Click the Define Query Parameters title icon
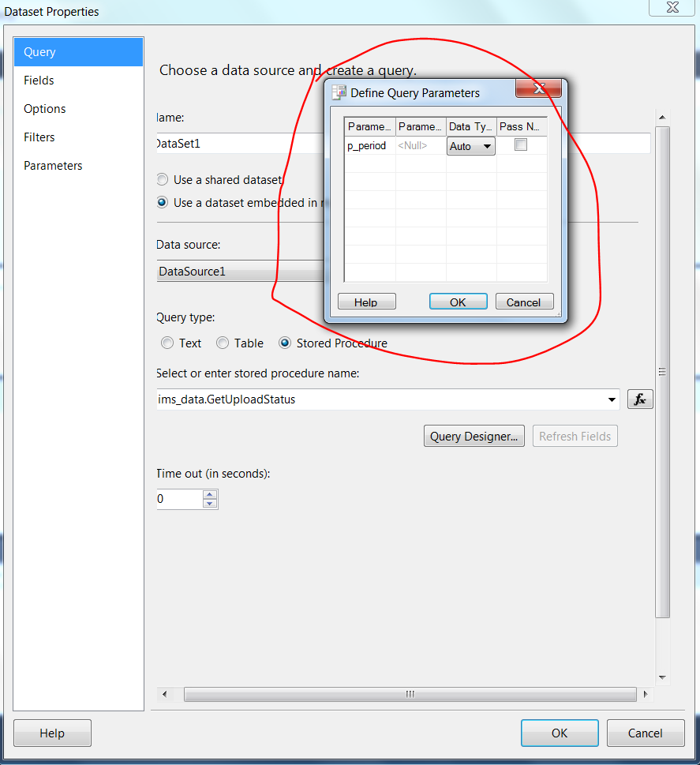 pyautogui.click(x=339, y=92)
